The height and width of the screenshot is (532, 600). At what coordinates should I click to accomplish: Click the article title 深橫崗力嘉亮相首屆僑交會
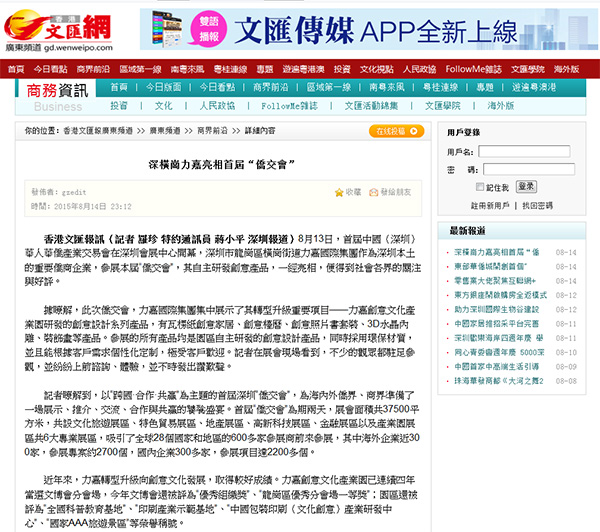click(x=222, y=165)
